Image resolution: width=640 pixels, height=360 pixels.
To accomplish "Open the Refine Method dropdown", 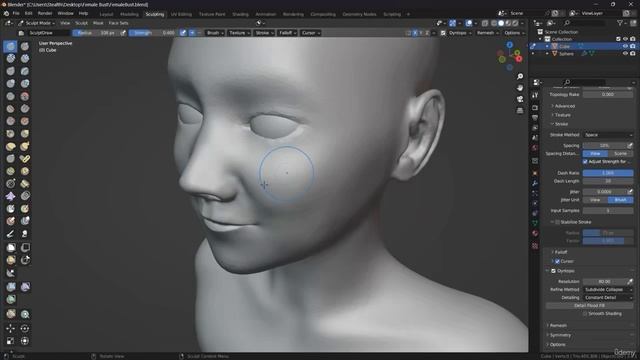I will coord(608,290).
